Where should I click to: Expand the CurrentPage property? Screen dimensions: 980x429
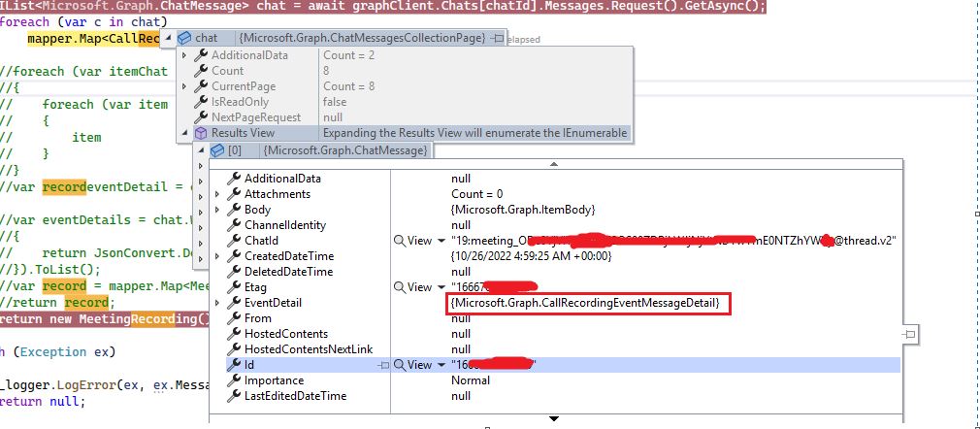184,86
